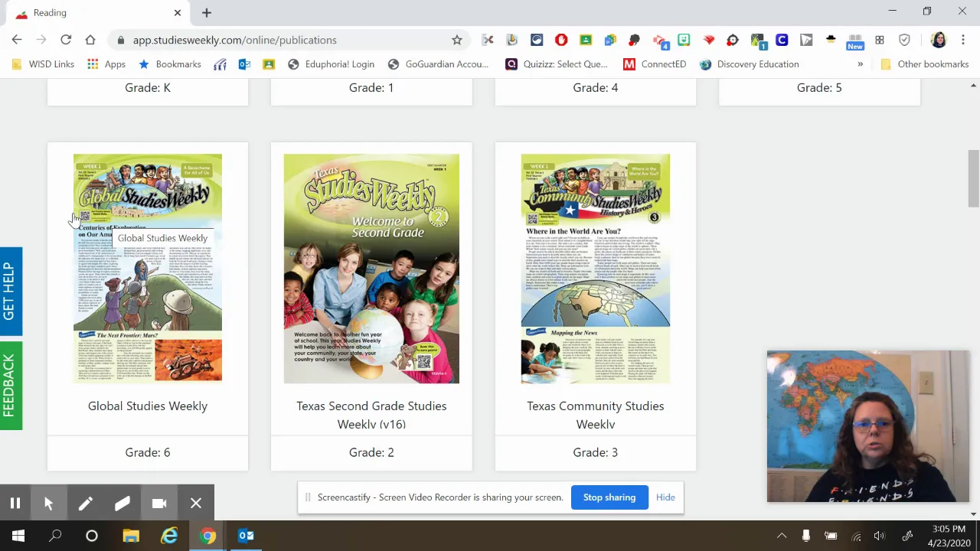The image size is (980, 551).
Task: Click the Global Studies Weekly title
Action: [148, 406]
